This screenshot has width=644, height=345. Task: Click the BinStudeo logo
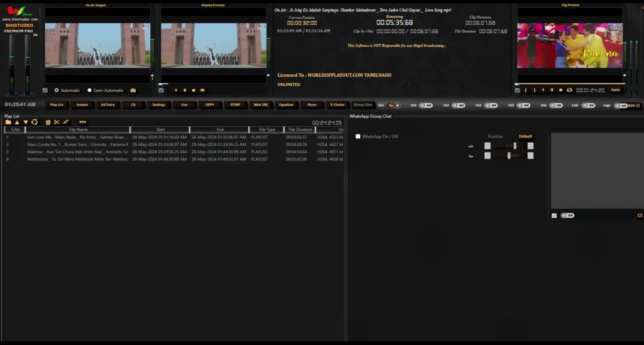19,13
